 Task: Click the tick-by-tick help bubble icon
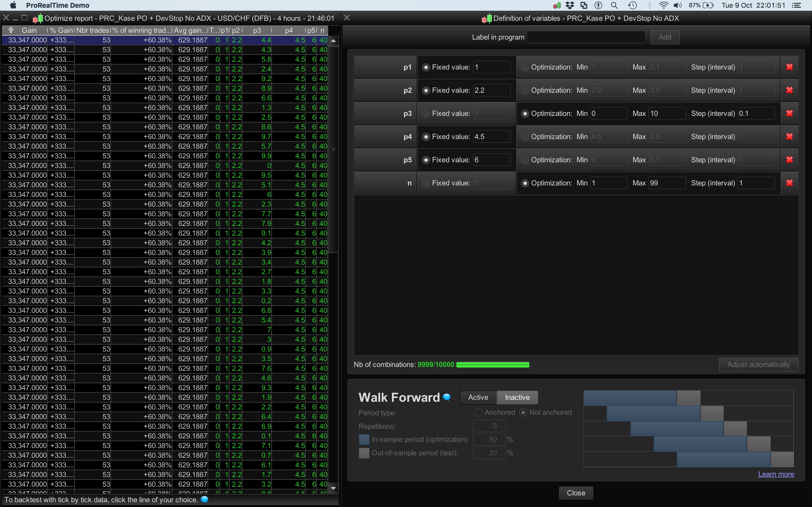204,500
